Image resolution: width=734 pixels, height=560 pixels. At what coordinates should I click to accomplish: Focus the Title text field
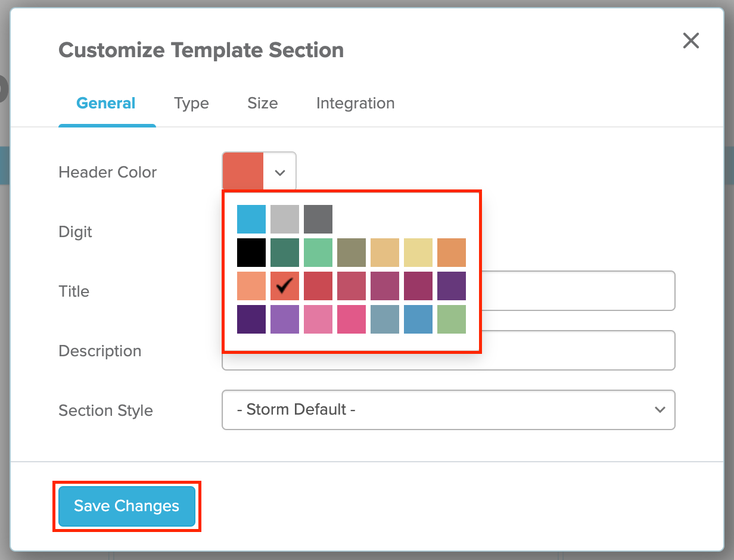pyautogui.click(x=578, y=291)
